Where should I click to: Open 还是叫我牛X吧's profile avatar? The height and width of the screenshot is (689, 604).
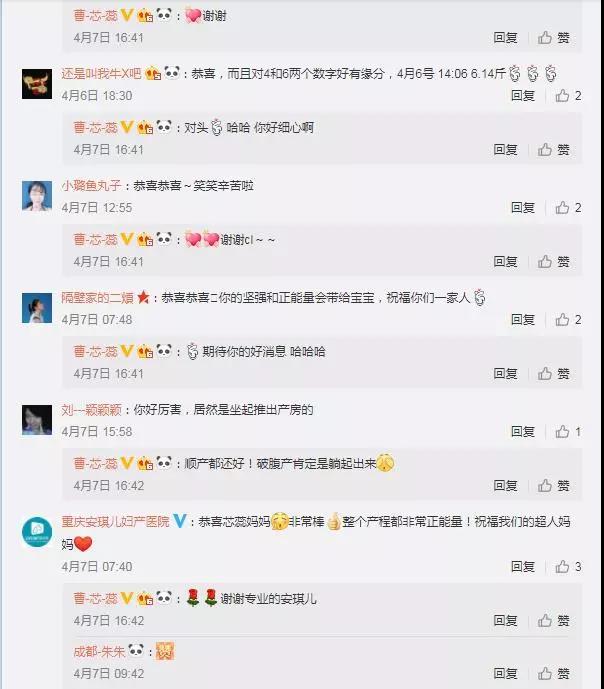click(37, 84)
